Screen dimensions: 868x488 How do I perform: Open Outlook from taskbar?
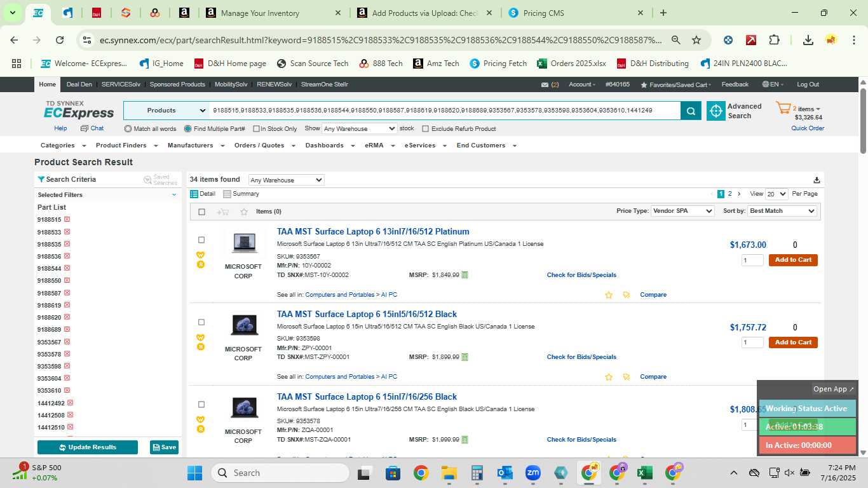[505, 473]
